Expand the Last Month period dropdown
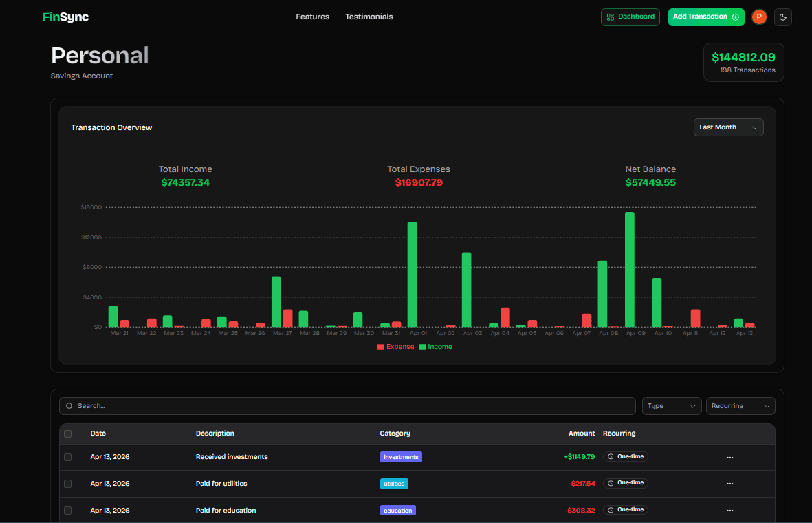The width and height of the screenshot is (812, 523). coord(728,127)
